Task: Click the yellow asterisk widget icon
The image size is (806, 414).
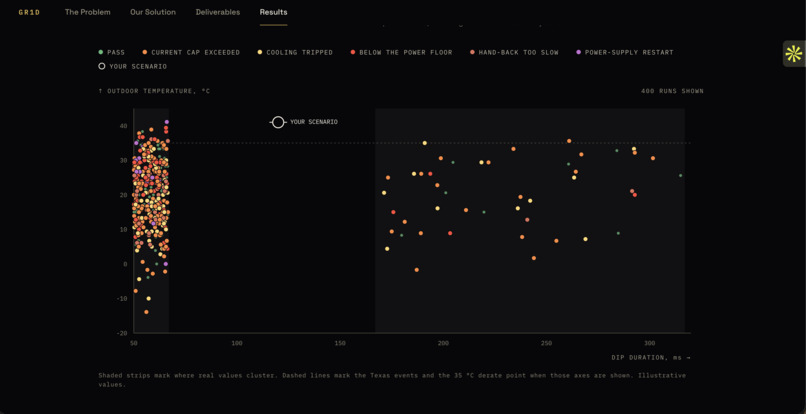Action: tap(794, 54)
